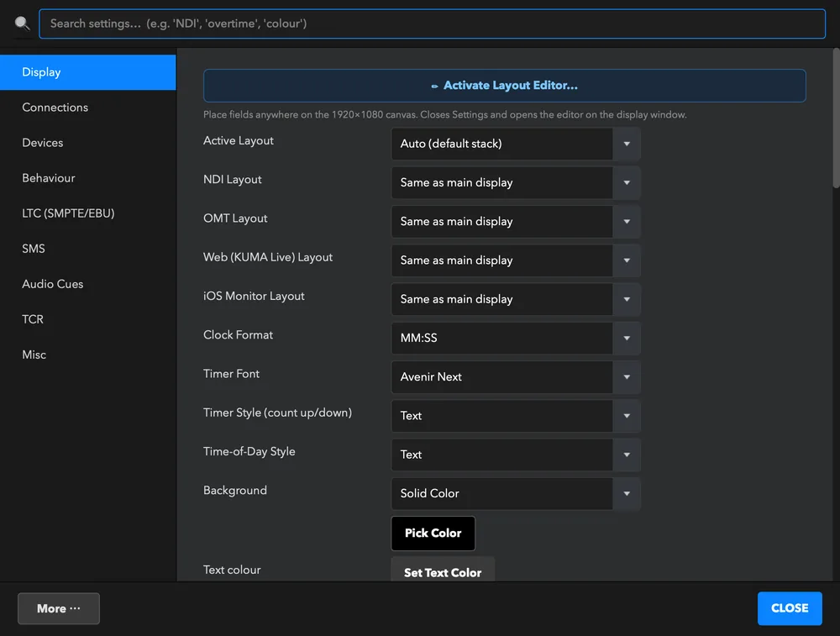This screenshot has height=636, width=840.
Task: Open the Clock Format MM:SS dropdown
Action: coord(516,338)
